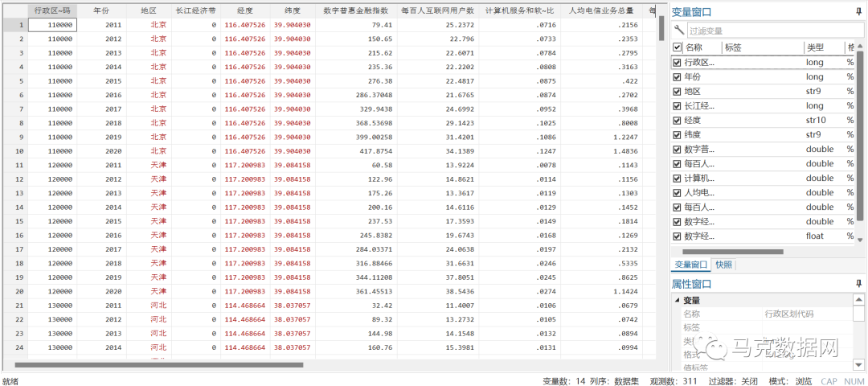Screen dimensions: 868x386
Task: Uncheck the 经度 variable checkbox
Action: click(677, 120)
